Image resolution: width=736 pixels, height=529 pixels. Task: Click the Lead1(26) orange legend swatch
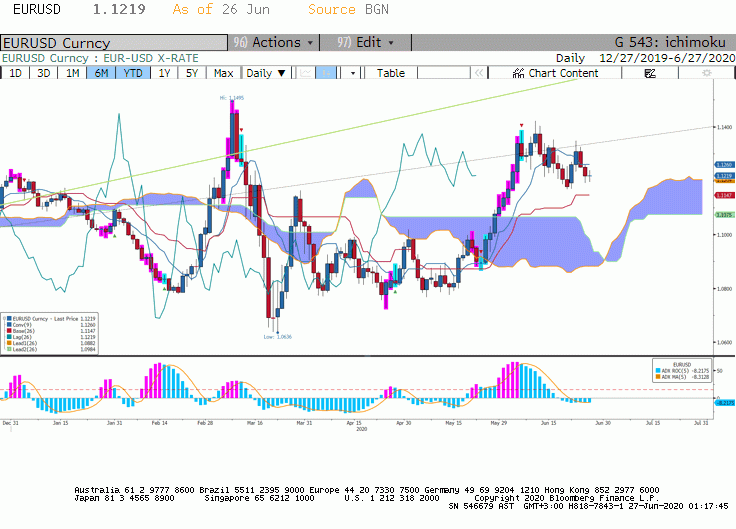pos(9,343)
